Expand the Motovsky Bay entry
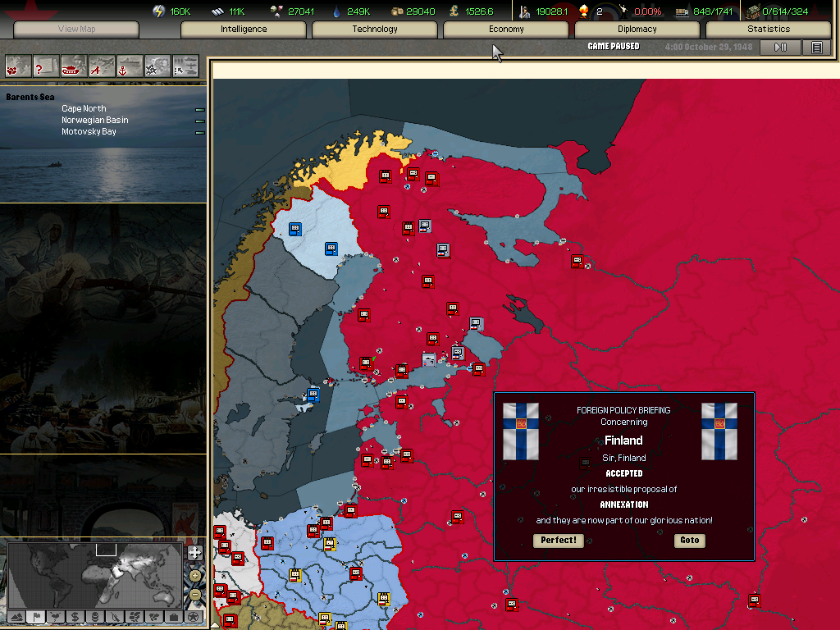Screen dimensions: 840x630 (199, 132)
